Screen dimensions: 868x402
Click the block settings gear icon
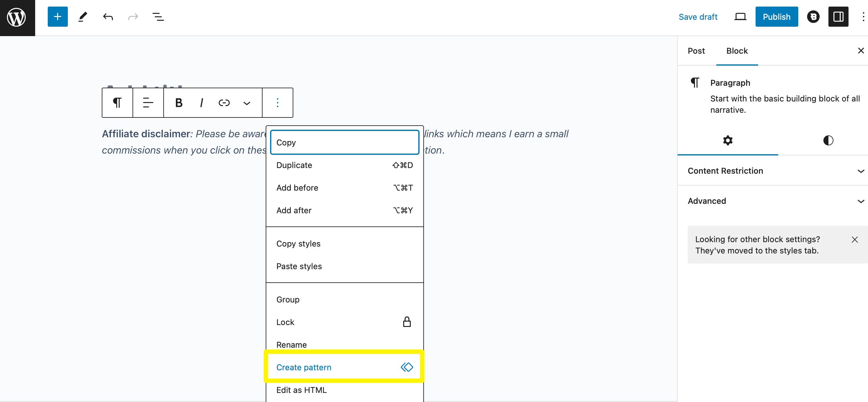pos(727,141)
